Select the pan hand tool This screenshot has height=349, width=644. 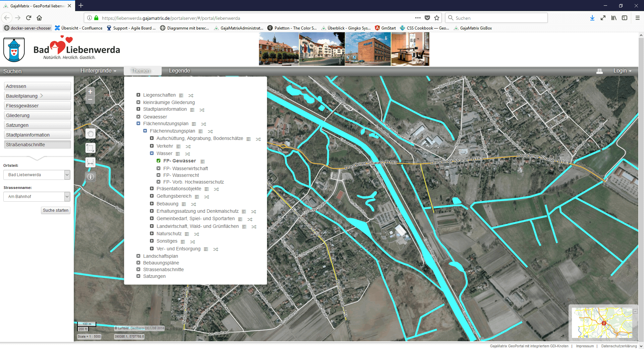90,134
